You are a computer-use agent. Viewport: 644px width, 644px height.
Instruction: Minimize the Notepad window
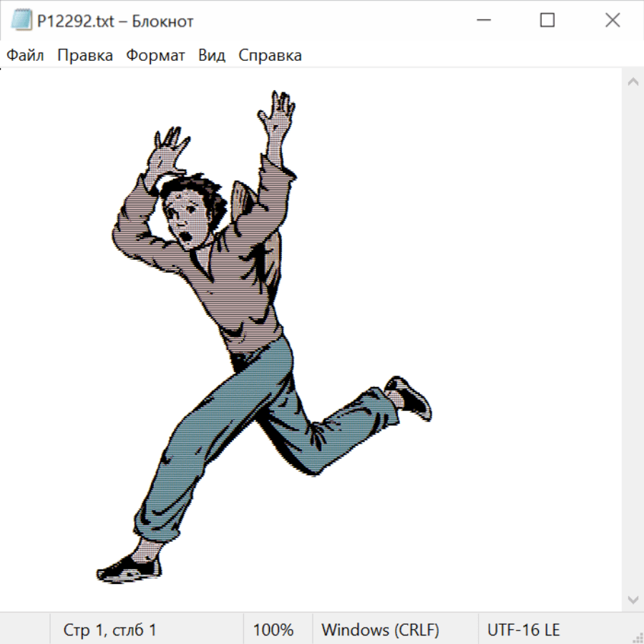coord(482,21)
